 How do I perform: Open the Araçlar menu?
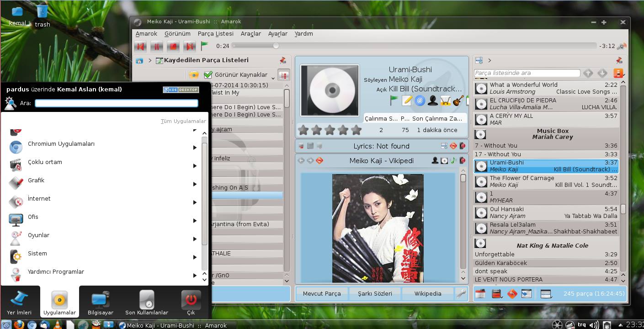250,34
